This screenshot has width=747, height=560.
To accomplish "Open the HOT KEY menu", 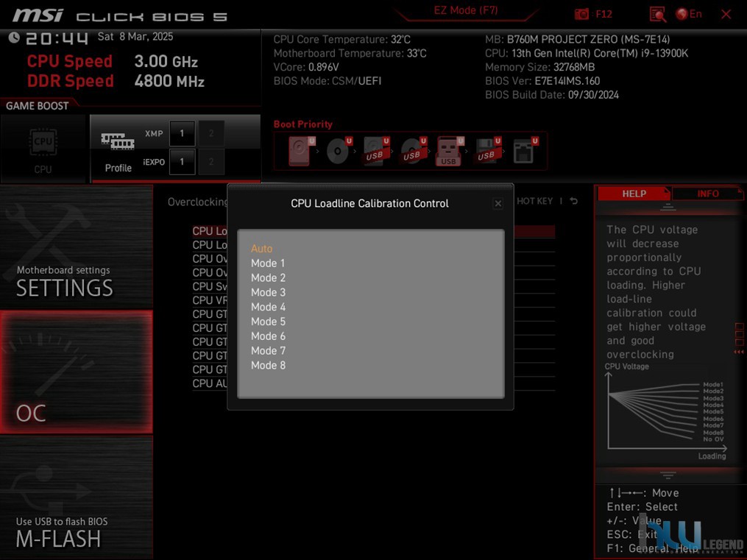I will click(534, 201).
